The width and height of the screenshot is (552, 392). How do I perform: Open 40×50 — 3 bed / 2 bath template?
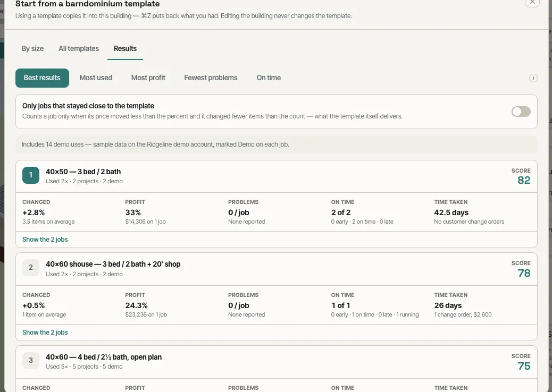tap(83, 172)
